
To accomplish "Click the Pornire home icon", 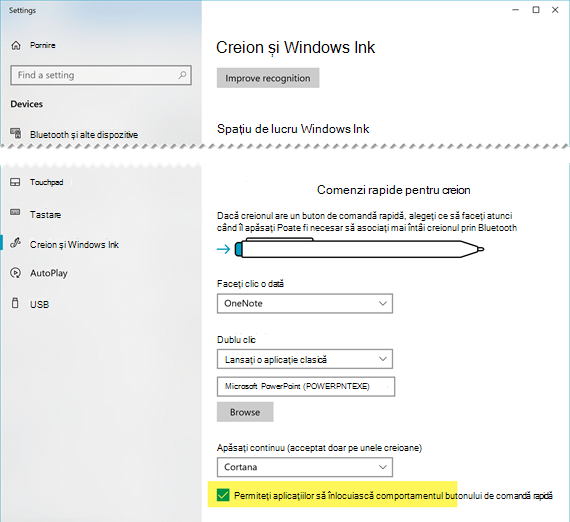I will 16,45.
